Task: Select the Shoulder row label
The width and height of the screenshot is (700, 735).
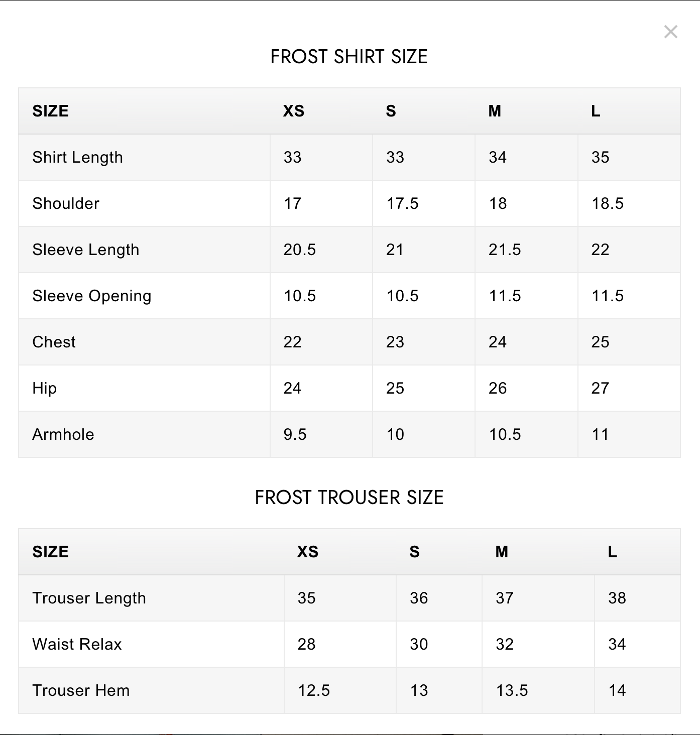Action: (66, 203)
